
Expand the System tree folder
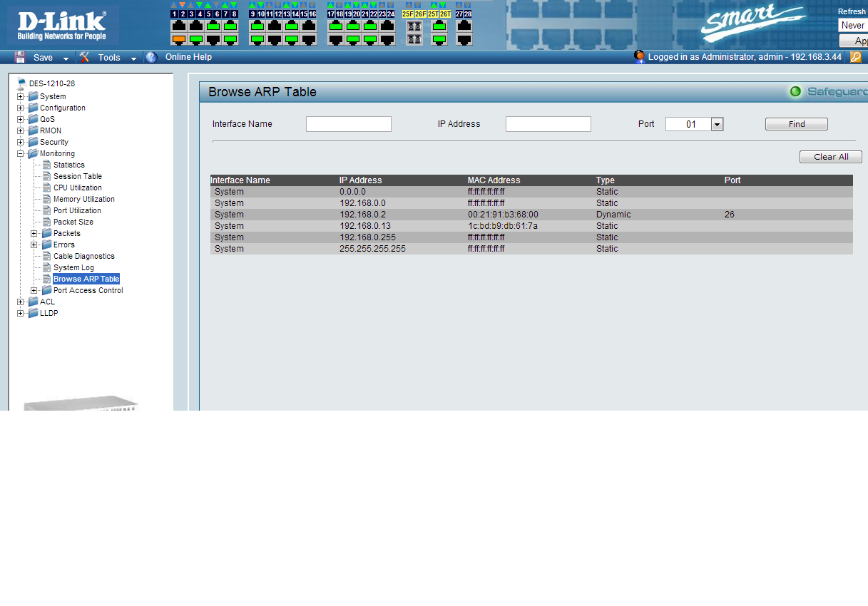click(x=21, y=96)
